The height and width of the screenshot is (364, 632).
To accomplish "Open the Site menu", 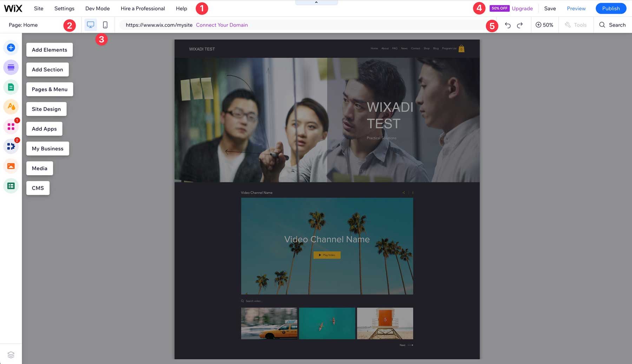I will pyautogui.click(x=39, y=8).
